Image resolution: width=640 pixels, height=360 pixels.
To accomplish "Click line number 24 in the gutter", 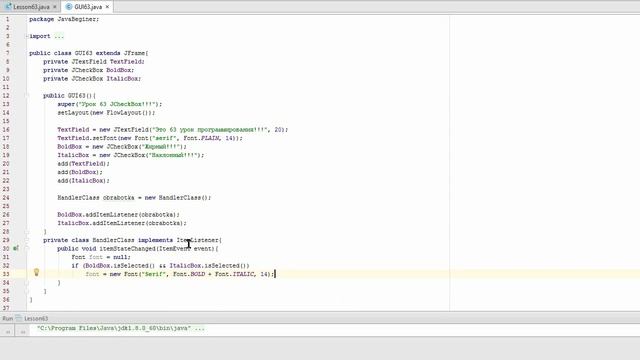I will click(x=6, y=198).
